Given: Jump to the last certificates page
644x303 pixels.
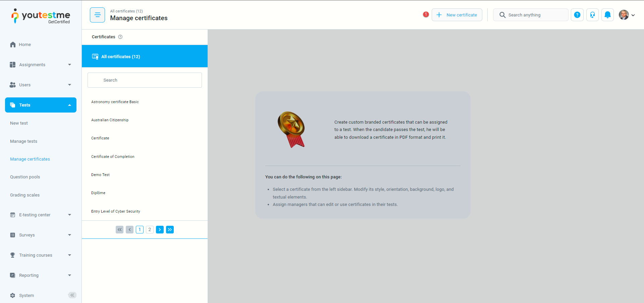Looking at the screenshot, I should click(170, 230).
